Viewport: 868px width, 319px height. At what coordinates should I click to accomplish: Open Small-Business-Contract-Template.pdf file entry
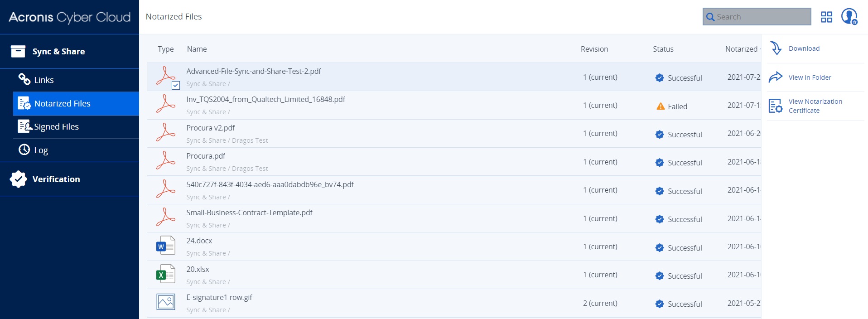point(249,213)
